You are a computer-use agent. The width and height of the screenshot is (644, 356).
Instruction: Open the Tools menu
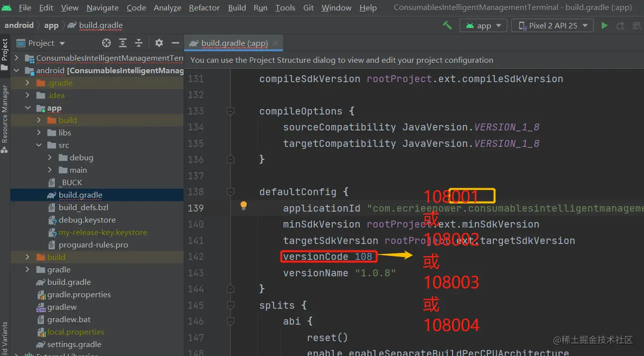(285, 7)
